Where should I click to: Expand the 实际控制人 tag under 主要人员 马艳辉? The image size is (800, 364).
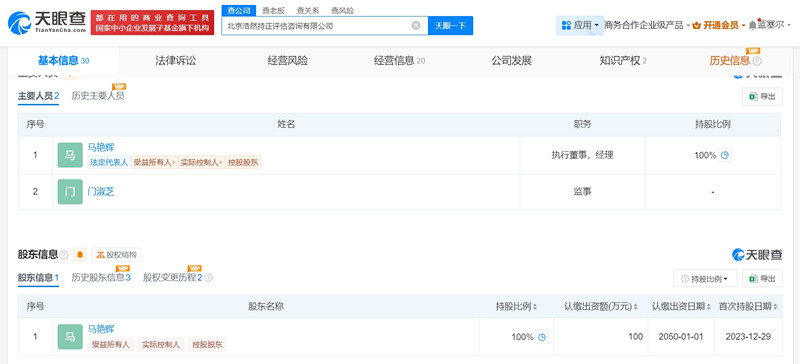(202, 163)
